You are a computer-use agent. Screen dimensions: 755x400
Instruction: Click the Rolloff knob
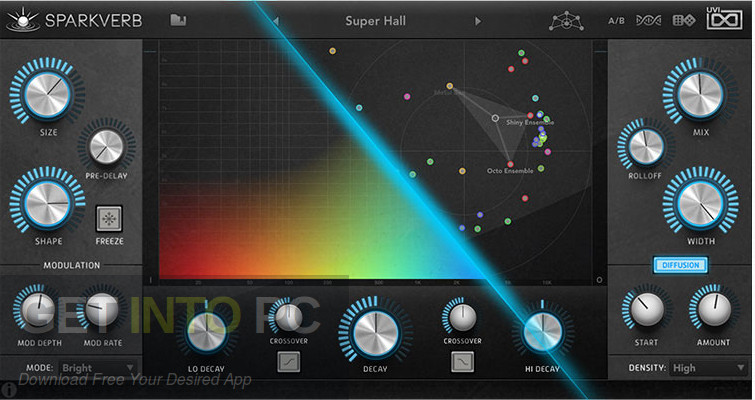(x=646, y=147)
